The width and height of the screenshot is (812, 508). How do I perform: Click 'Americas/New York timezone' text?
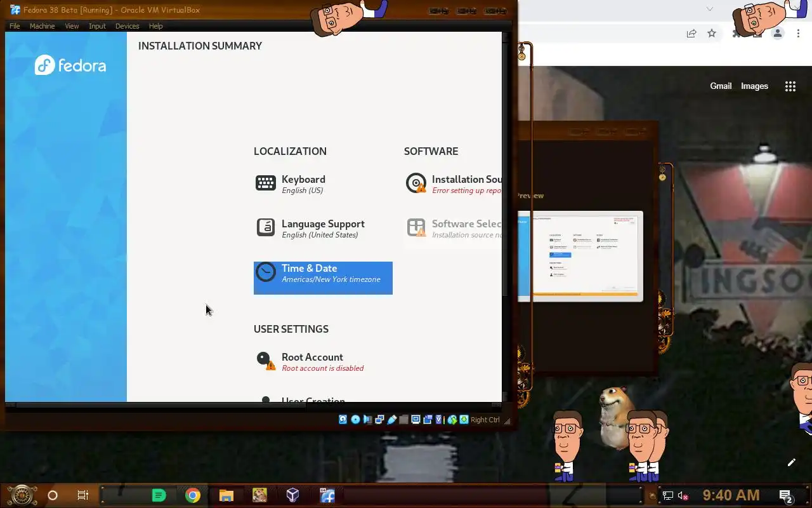click(331, 279)
